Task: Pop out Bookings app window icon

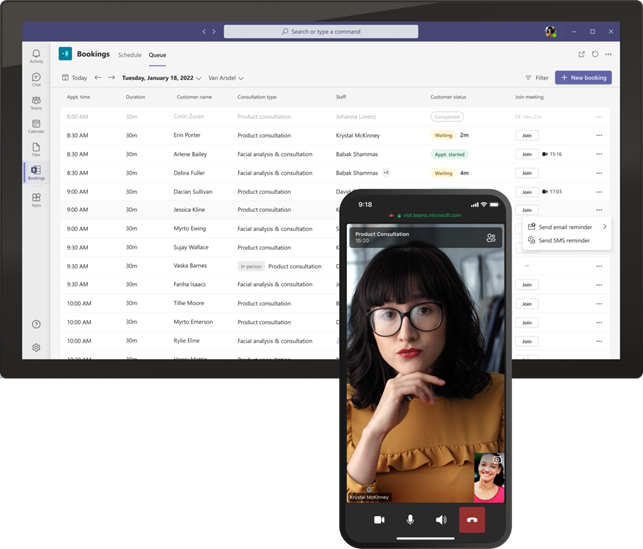Action: pos(581,54)
